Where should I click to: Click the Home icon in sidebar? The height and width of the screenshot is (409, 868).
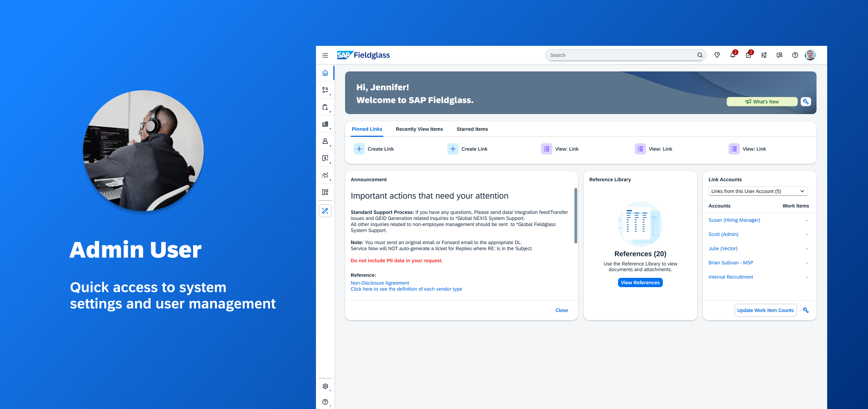click(325, 73)
